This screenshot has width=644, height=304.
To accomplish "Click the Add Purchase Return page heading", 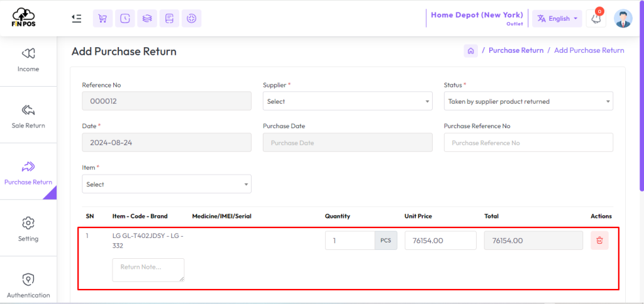I will pyautogui.click(x=124, y=52).
